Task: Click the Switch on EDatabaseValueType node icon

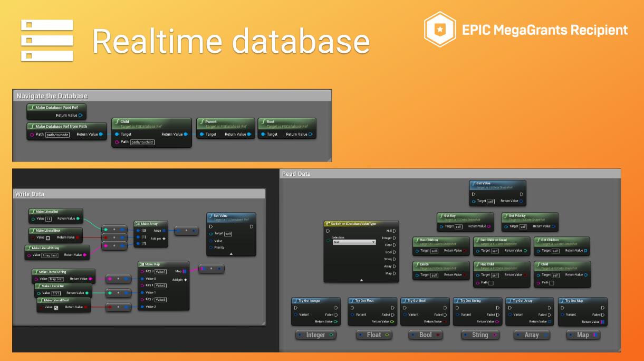Action: 328,224
